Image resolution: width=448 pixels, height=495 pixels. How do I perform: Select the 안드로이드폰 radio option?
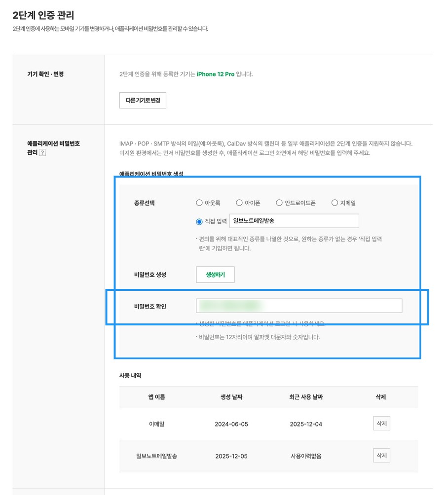279,203
